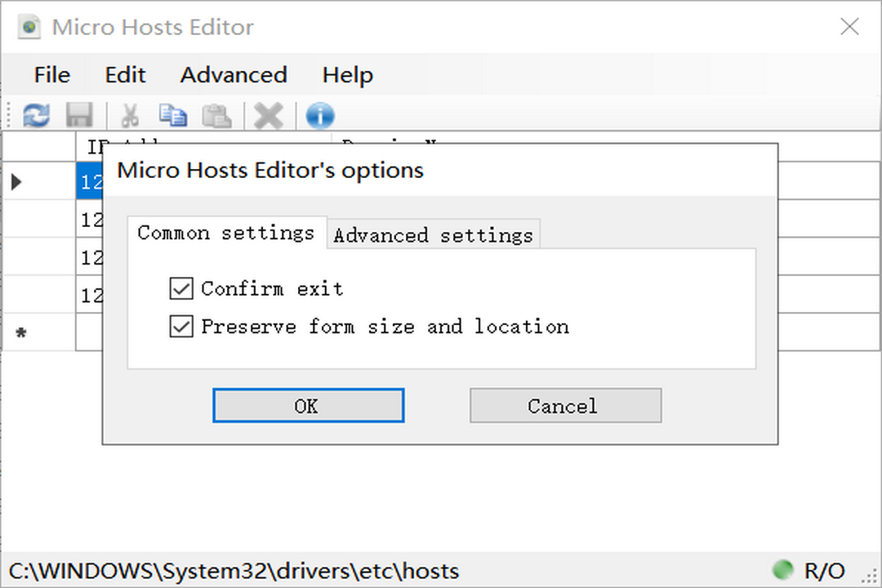Open the File menu

pos(51,74)
